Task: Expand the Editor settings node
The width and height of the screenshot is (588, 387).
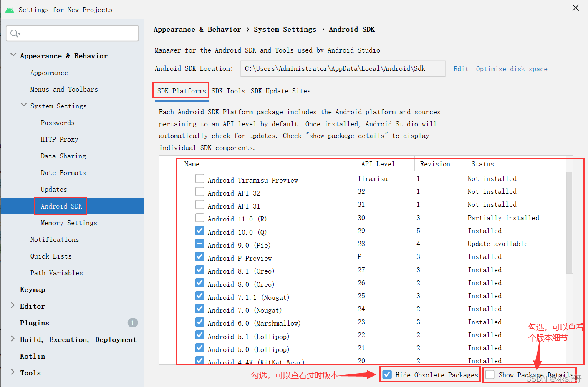Action: tap(13, 305)
